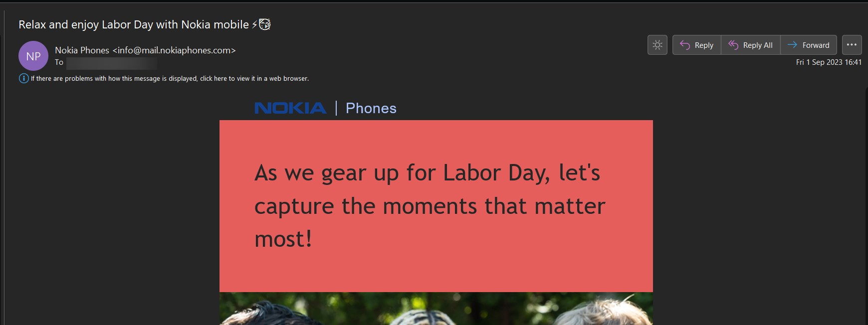This screenshot has height=325, width=868.
Task: Click the NOKIA logo in the email
Action: click(290, 108)
